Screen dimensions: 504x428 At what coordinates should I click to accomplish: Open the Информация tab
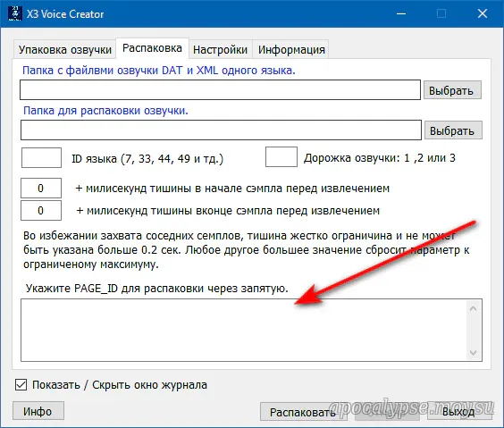pos(291,49)
